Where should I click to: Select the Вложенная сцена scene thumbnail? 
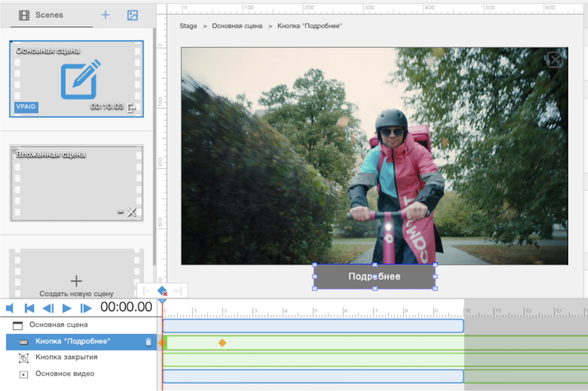pyautogui.click(x=76, y=183)
